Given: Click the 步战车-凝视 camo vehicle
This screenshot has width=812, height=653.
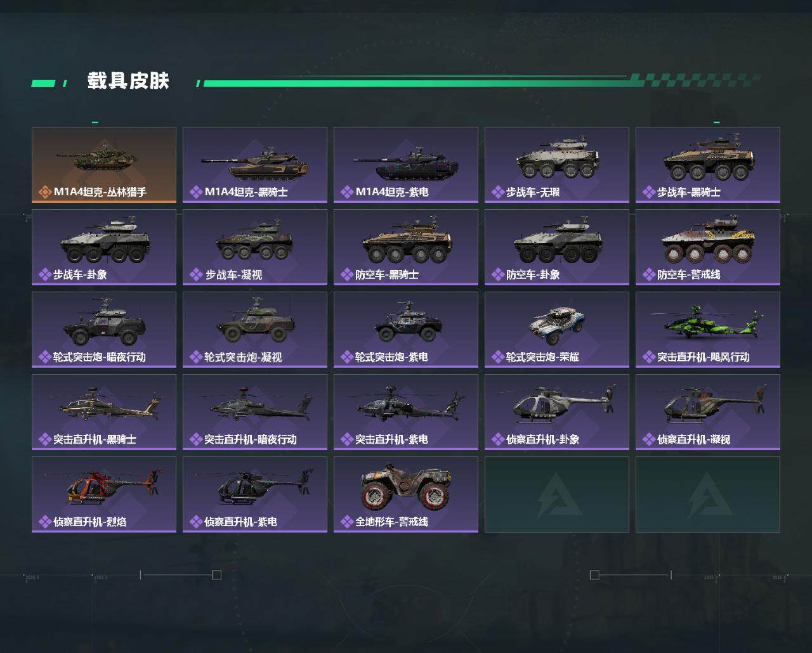Looking at the screenshot, I should click(254, 241).
